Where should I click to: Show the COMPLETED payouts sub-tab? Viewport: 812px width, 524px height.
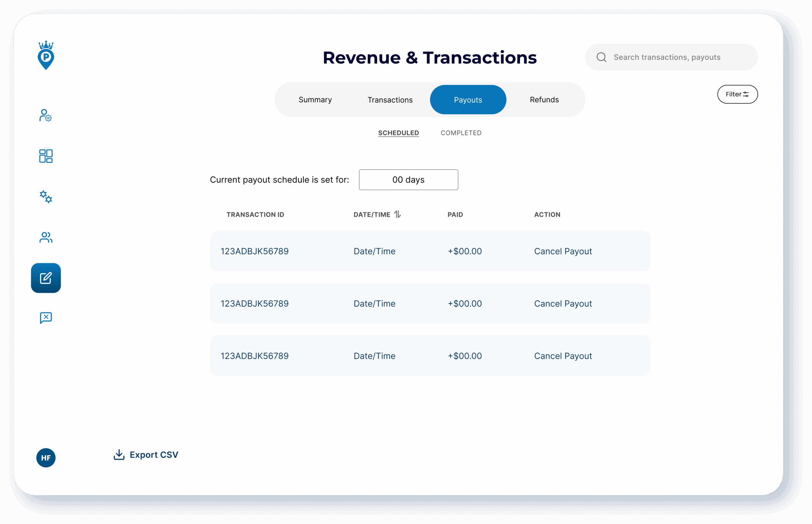tap(461, 133)
